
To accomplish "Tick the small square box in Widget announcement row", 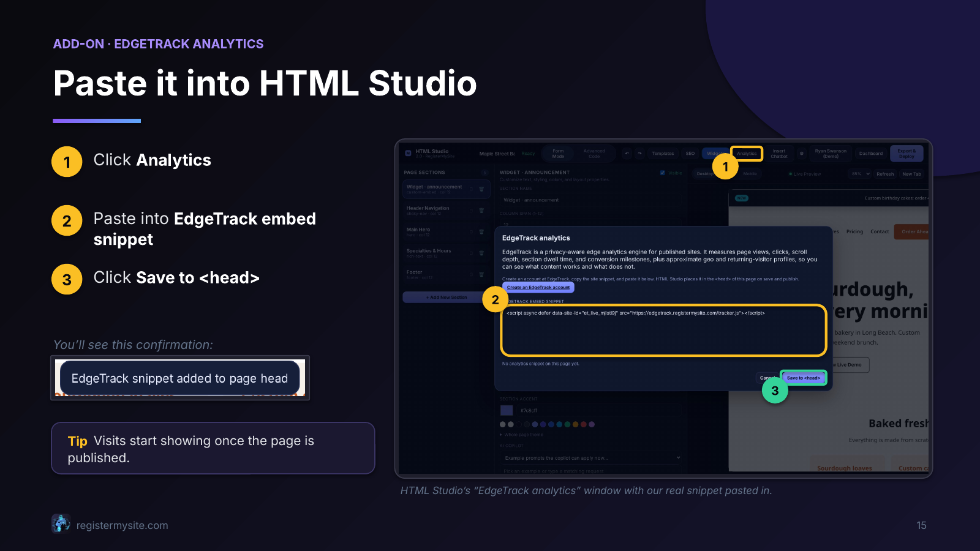I will tap(471, 189).
